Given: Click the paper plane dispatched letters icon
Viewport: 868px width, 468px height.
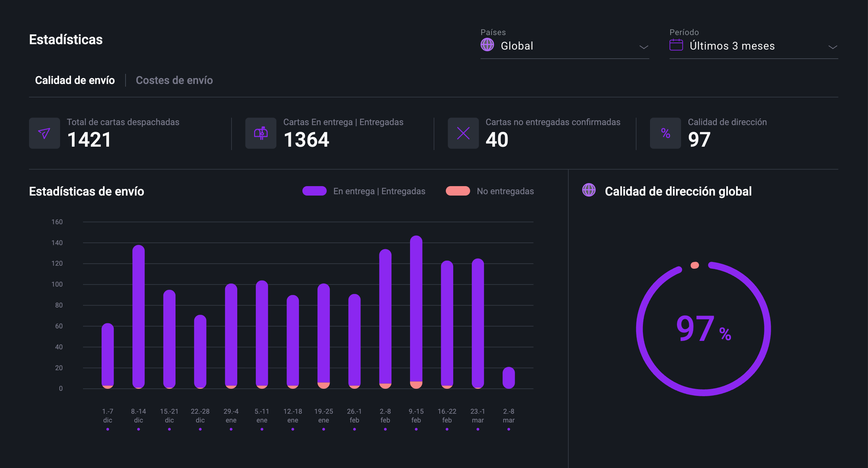Looking at the screenshot, I should point(44,133).
